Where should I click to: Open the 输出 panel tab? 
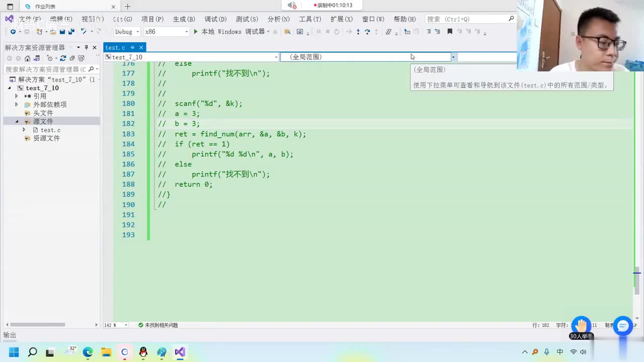10,335
